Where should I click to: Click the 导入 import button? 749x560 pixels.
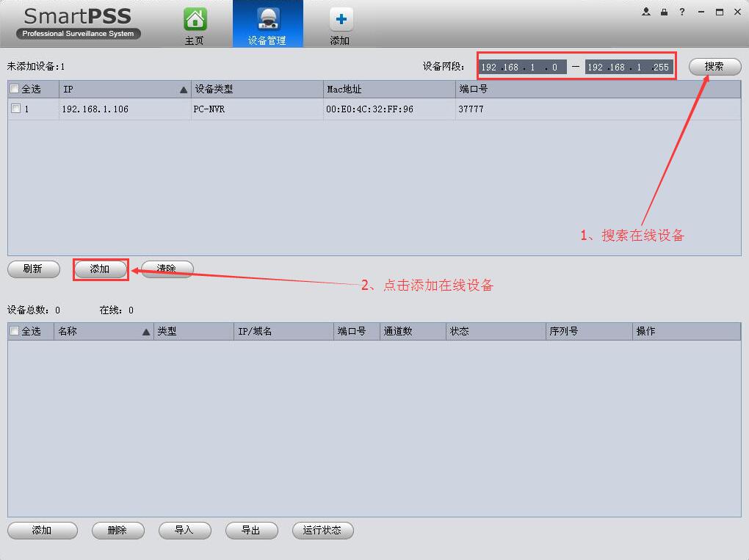pos(185,531)
